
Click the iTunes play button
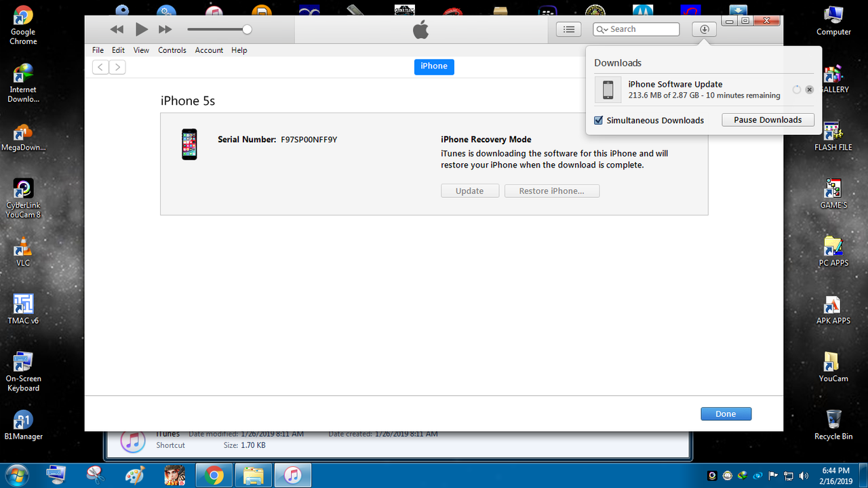coord(141,29)
